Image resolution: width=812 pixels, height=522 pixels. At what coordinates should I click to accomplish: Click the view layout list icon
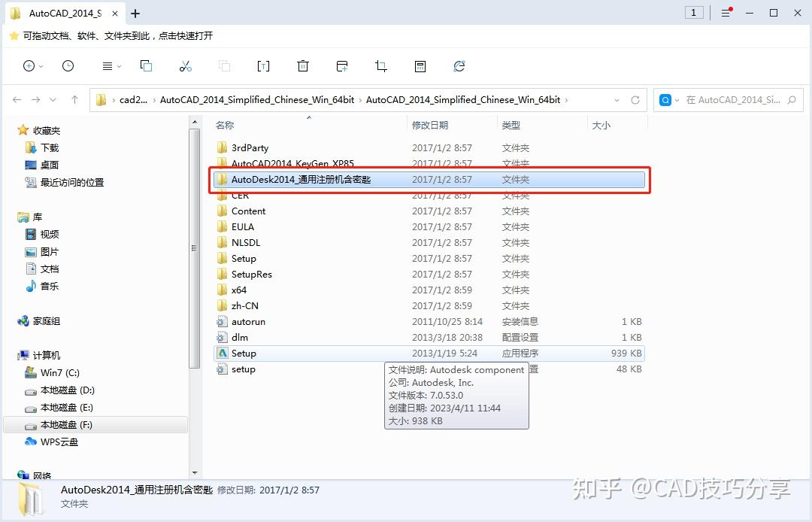pos(108,66)
